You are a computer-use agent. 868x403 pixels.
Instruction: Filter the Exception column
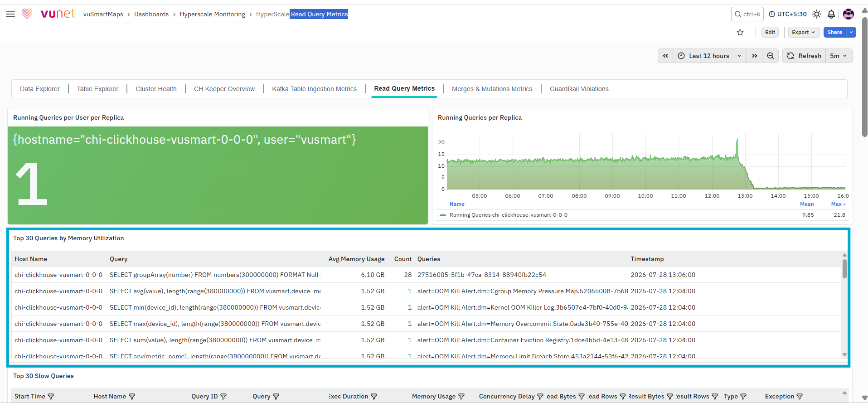(800, 396)
